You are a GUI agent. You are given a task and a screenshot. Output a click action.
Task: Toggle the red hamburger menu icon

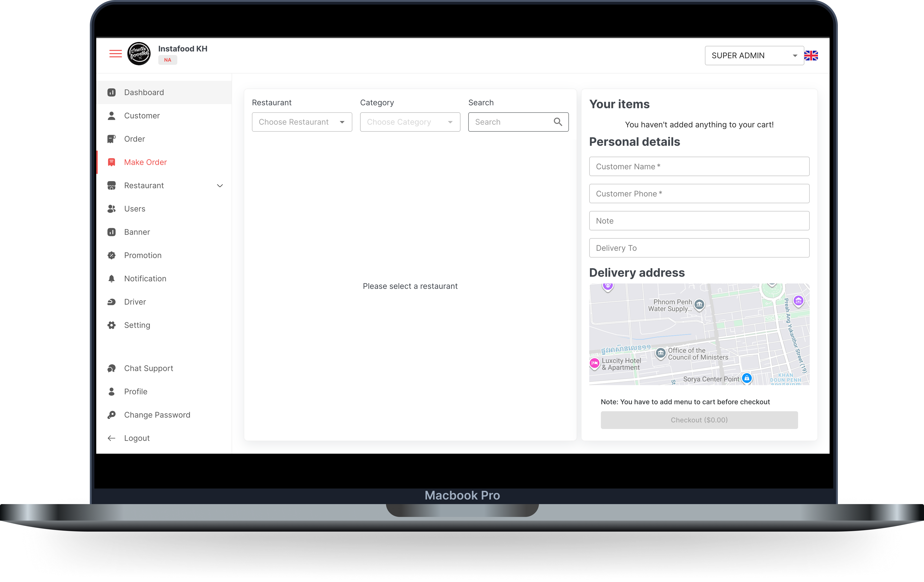tap(115, 54)
